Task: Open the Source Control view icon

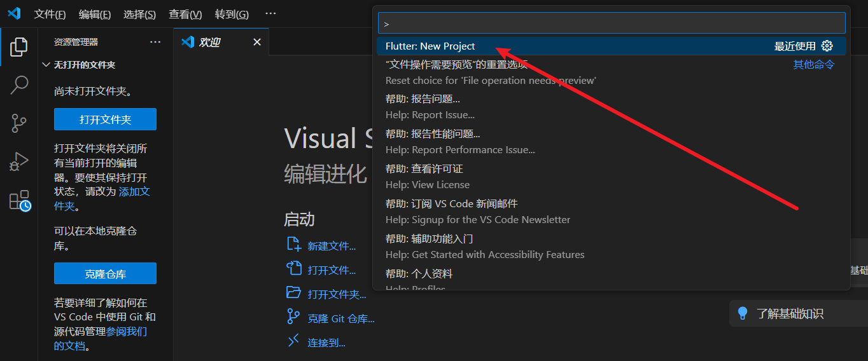Action: [19, 123]
